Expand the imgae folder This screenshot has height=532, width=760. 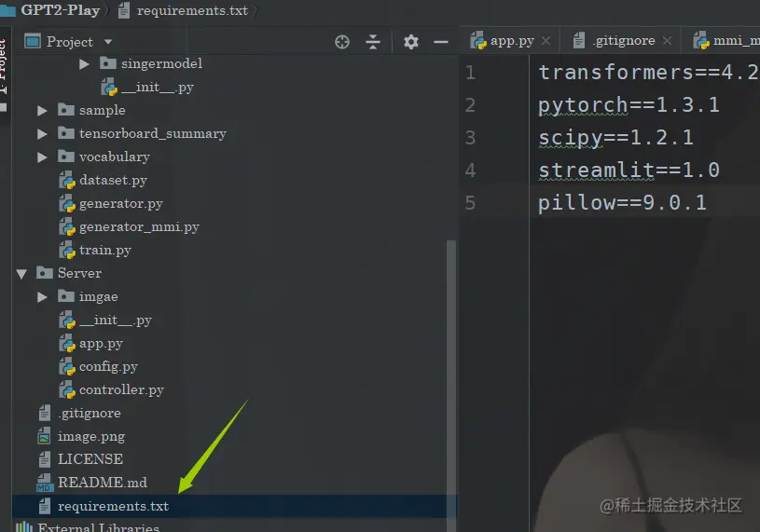[x=42, y=296]
